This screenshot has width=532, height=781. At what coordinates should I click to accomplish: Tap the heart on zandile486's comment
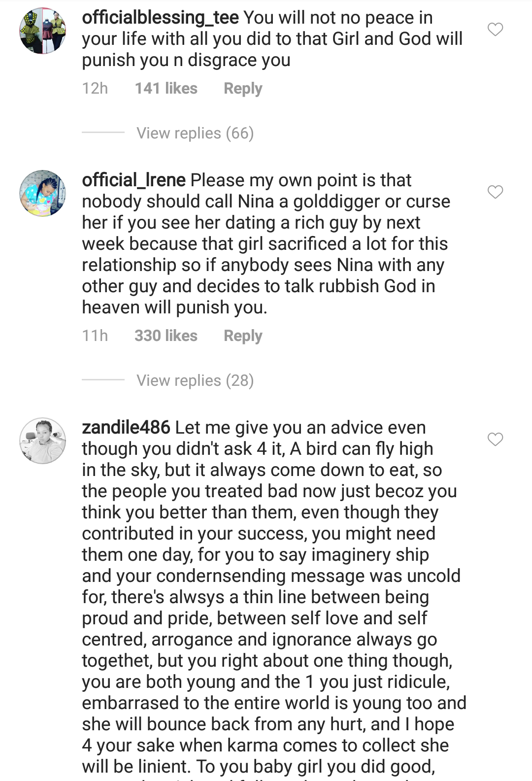click(x=495, y=439)
